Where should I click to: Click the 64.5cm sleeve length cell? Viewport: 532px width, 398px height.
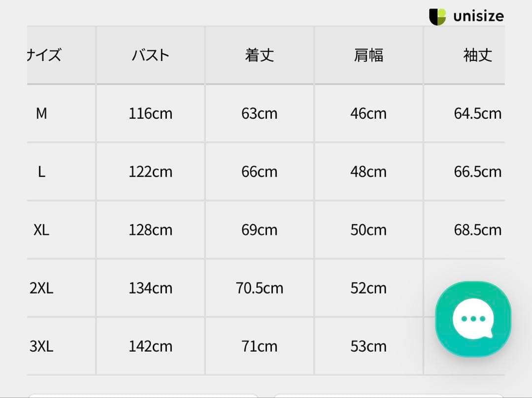tap(477, 114)
